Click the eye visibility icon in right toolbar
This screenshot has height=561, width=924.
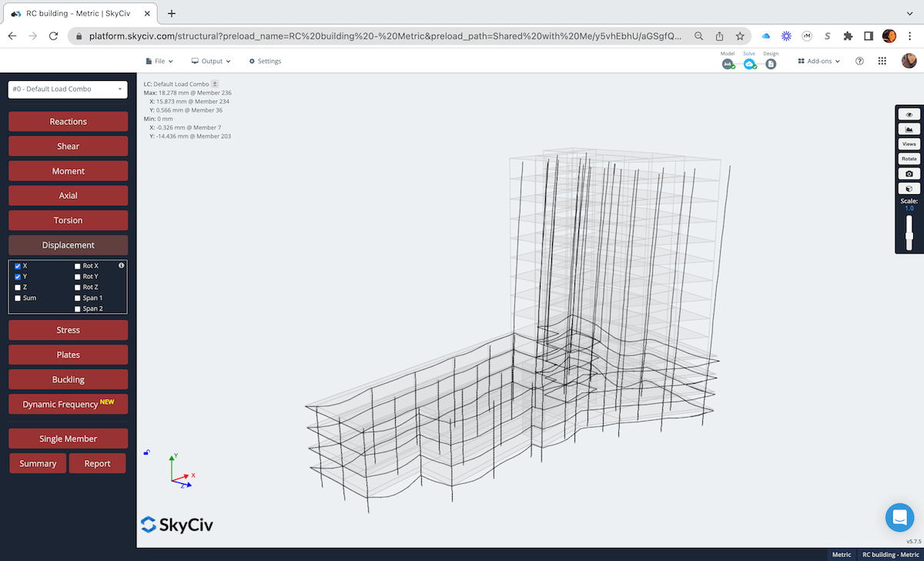point(909,114)
